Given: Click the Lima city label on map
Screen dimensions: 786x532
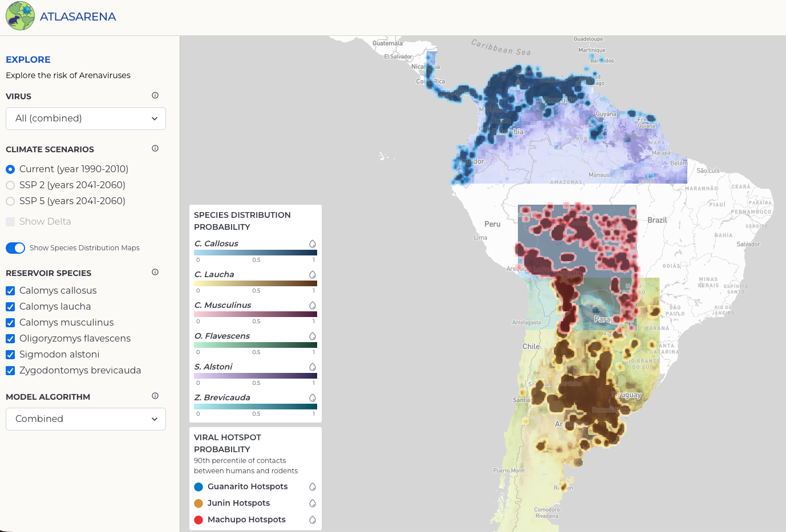Looking at the screenshot, I should click(480, 237).
